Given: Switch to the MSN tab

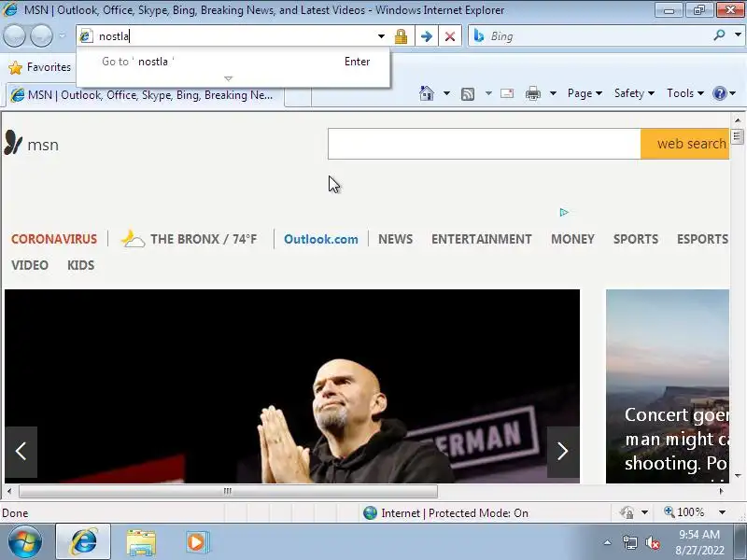Looking at the screenshot, I should (145, 95).
